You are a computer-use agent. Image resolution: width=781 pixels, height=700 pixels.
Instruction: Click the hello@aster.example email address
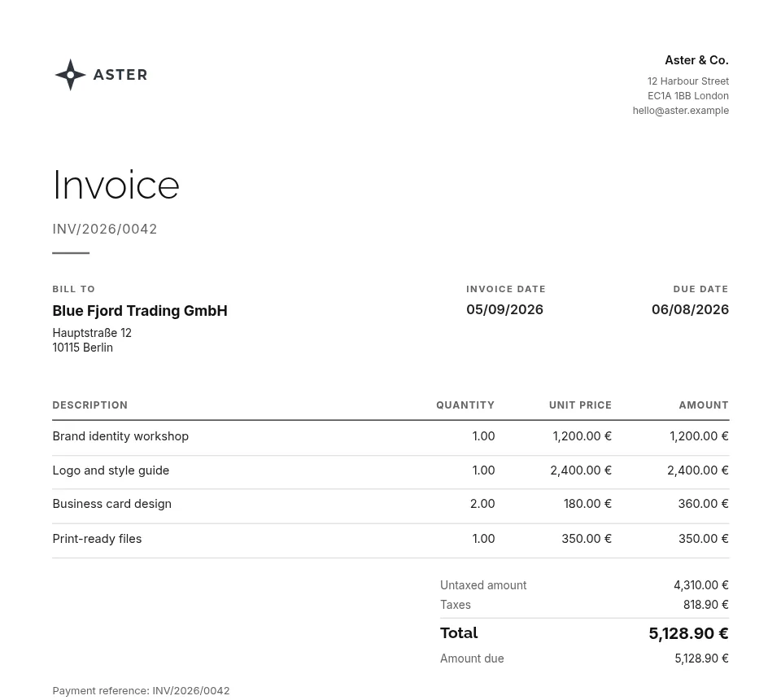(x=680, y=111)
